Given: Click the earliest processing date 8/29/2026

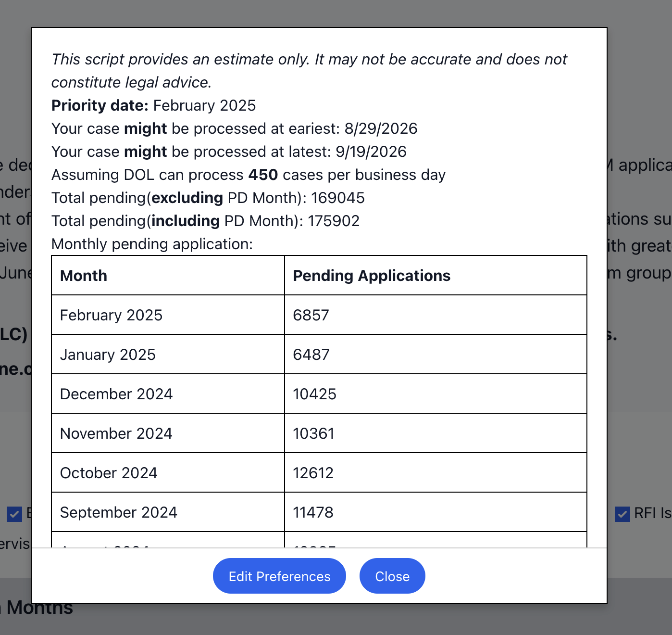Looking at the screenshot, I should tap(381, 128).
